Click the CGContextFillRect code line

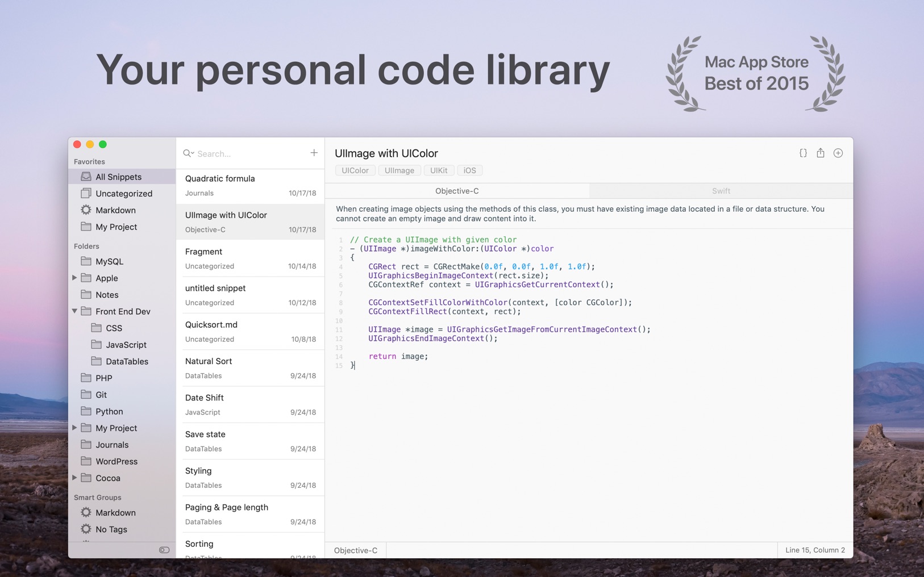tap(444, 311)
